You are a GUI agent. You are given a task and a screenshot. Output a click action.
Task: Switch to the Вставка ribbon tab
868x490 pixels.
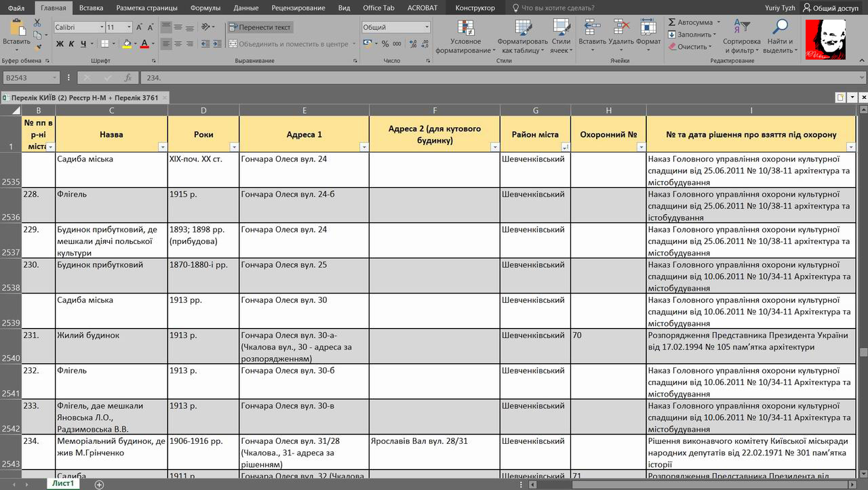pyautogui.click(x=91, y=8)
